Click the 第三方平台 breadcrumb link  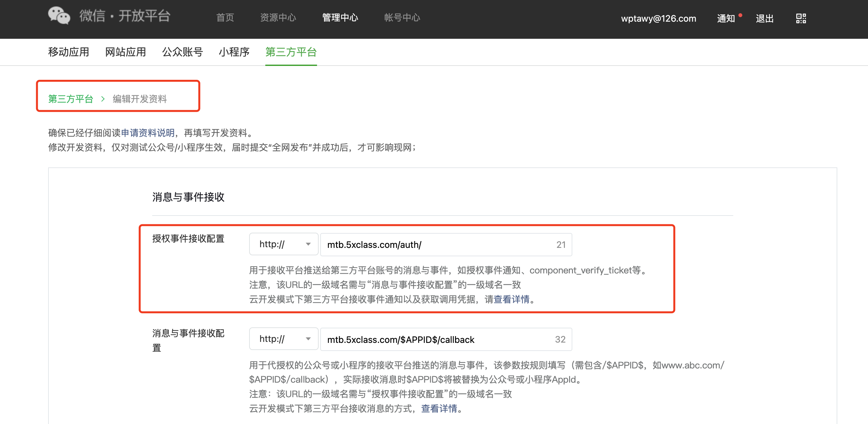70,99
